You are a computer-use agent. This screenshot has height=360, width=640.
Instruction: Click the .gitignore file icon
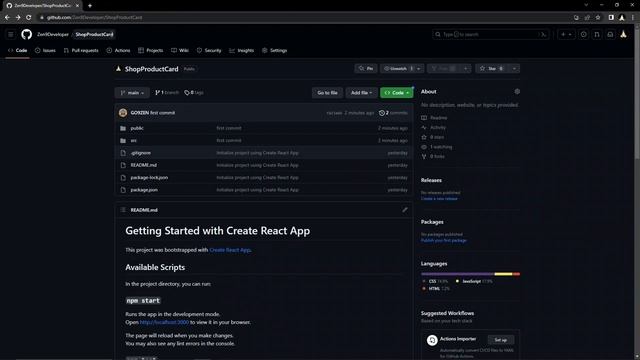(123, 153)
